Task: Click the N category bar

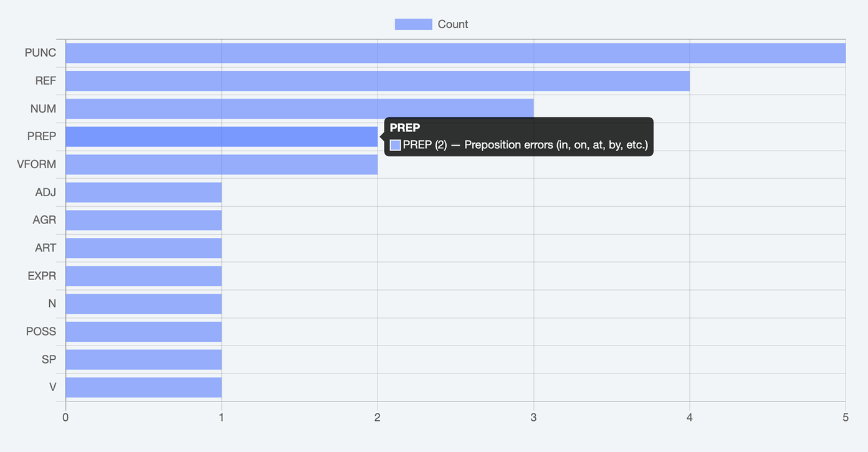Action: [x=143, y=304]
